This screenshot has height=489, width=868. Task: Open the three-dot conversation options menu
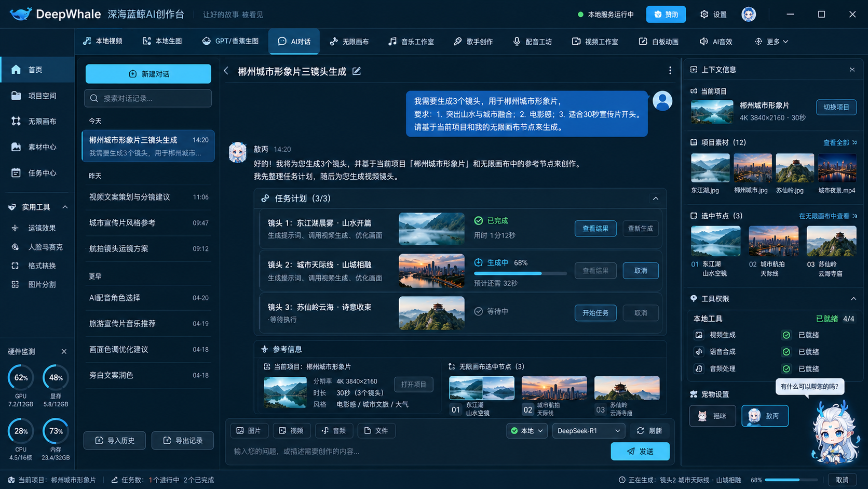pyautogui.click(x=670, y=71)
